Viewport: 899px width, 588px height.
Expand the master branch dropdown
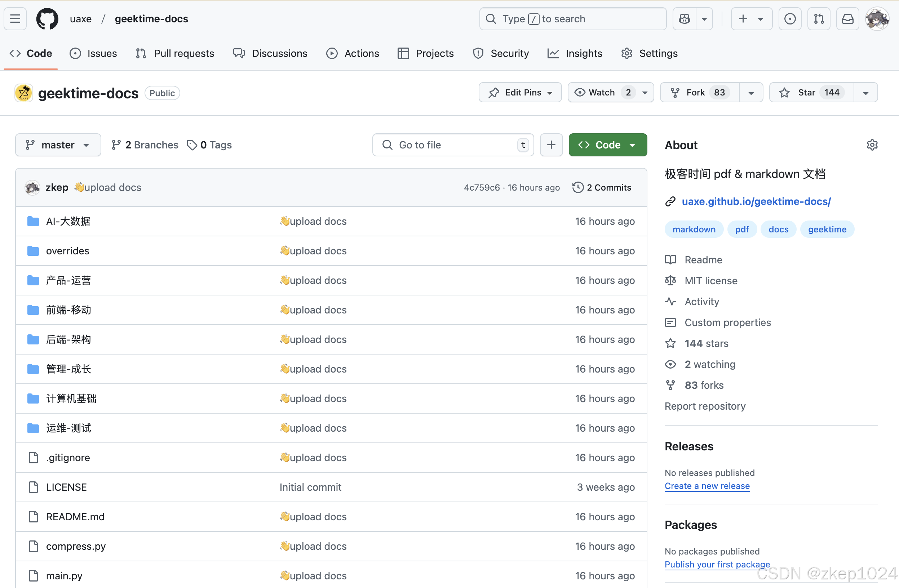[58, 145]
